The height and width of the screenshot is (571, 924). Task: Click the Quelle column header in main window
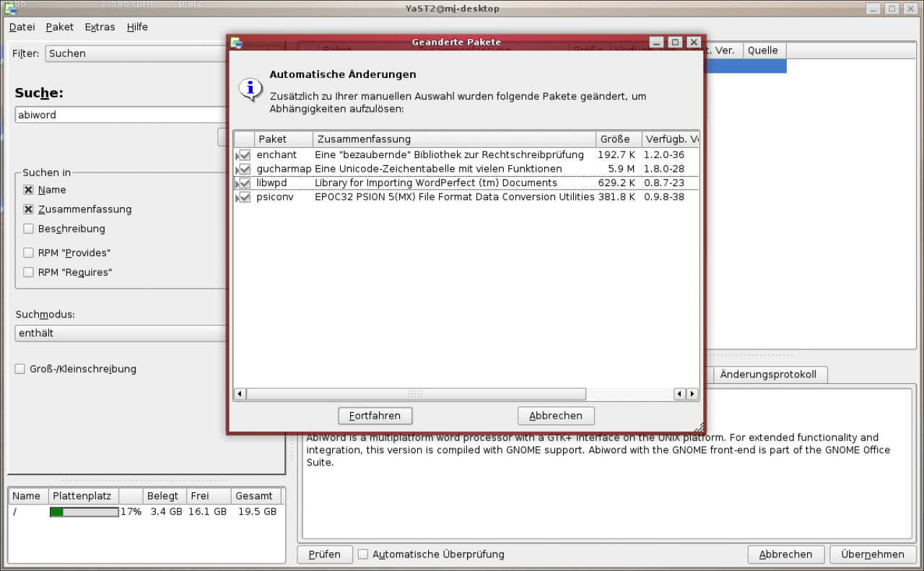coord(764,50)
